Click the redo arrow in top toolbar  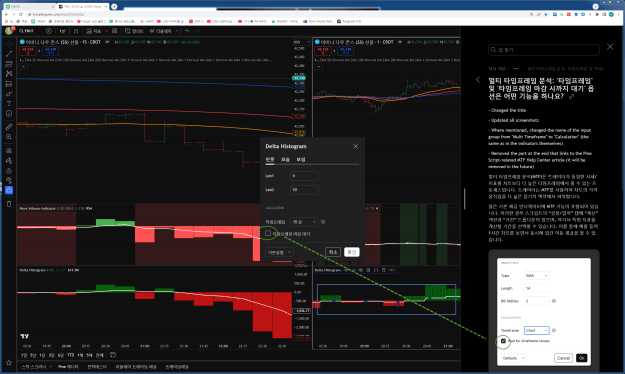tap(198, 31)
